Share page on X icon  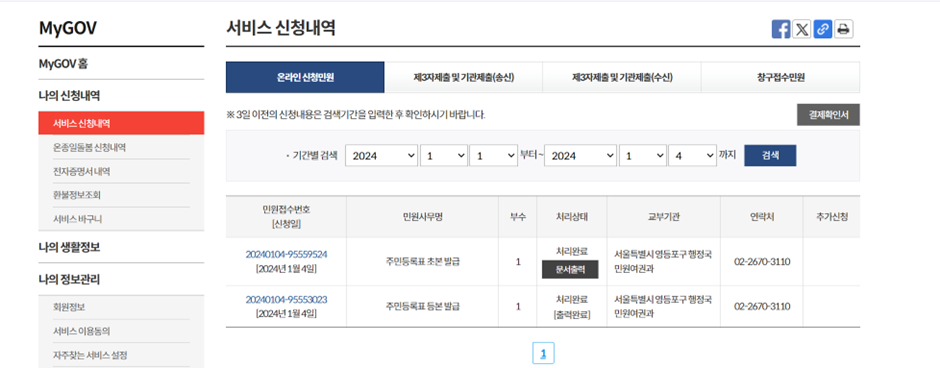pos(802,29)
